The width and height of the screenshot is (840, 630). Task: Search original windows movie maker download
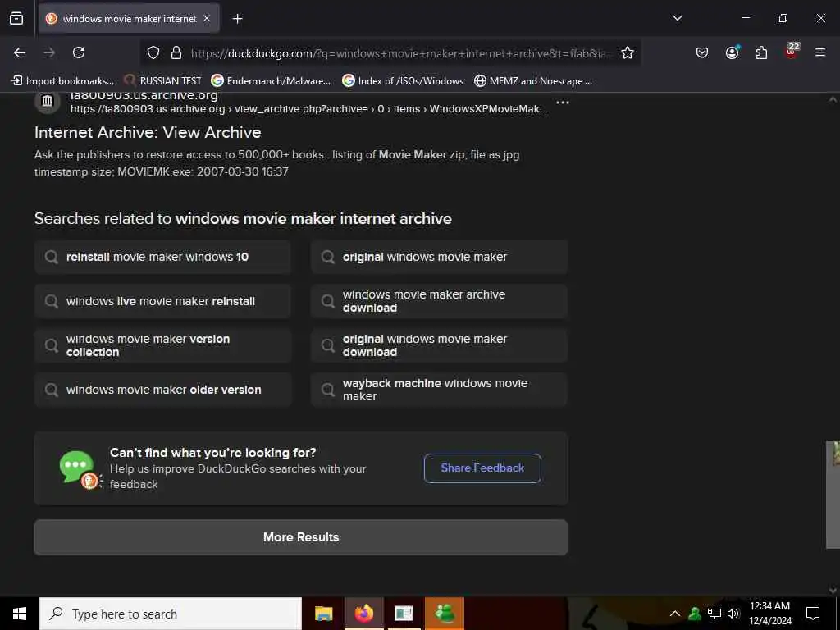440,345
